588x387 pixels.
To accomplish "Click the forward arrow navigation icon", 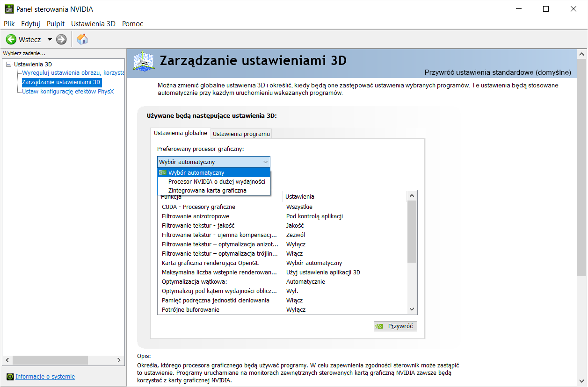I will [x=61, y=40].
